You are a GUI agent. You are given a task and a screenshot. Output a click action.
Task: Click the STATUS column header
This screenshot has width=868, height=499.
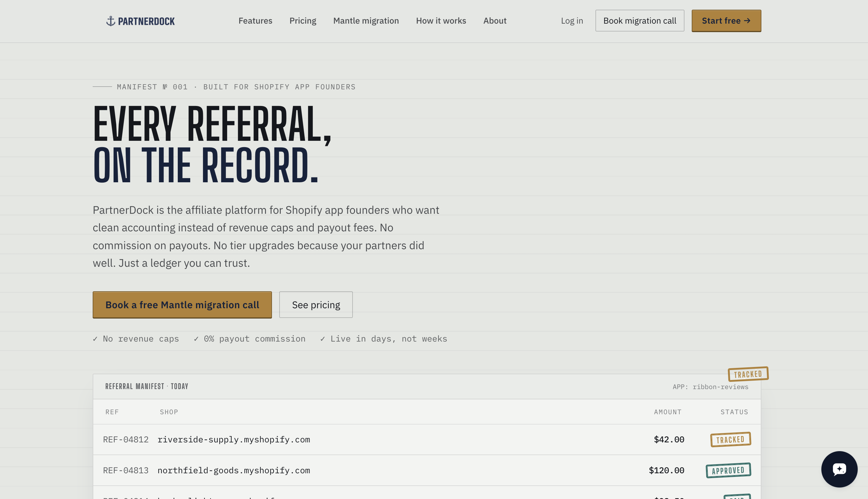pyautogui.click(x=734, y=412)
